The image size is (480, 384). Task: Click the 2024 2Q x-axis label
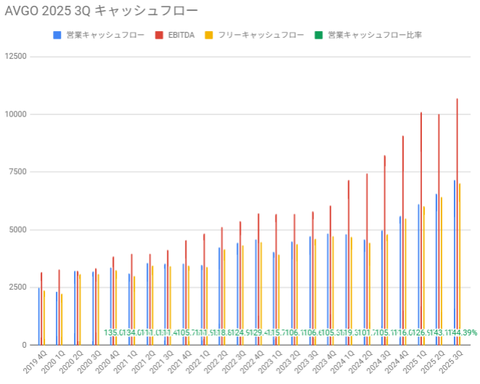(361, 361)
